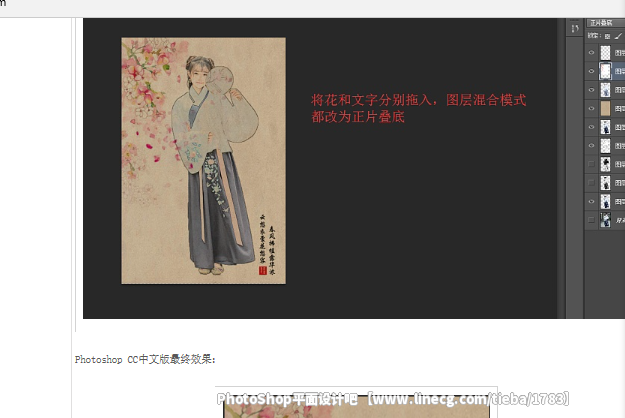Hide the topmost layer via eye icon
The height and width of the screenshot is (418, 625).
point(592,53)
